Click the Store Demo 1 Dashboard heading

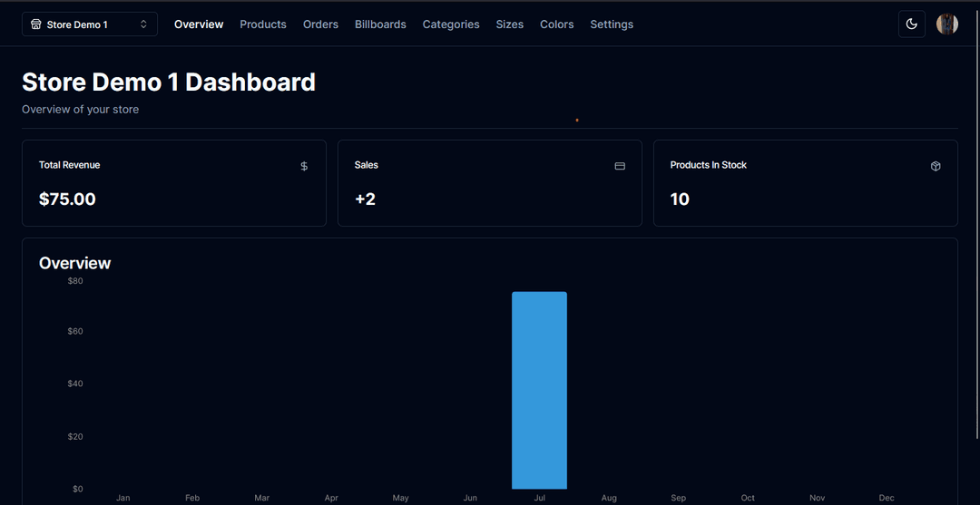169,83
